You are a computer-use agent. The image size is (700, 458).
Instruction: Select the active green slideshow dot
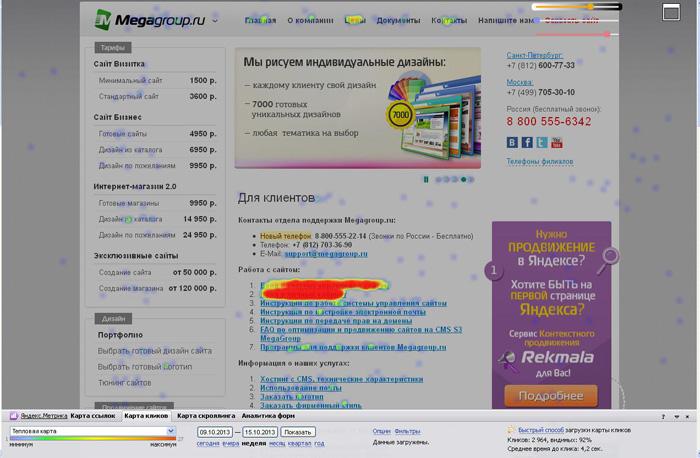point(463,179)
